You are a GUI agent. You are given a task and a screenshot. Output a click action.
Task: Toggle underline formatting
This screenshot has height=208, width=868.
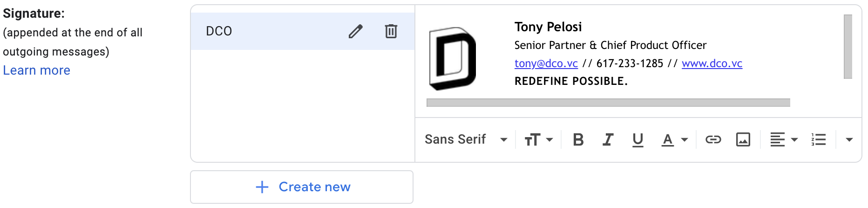click(x=637, y=139)
